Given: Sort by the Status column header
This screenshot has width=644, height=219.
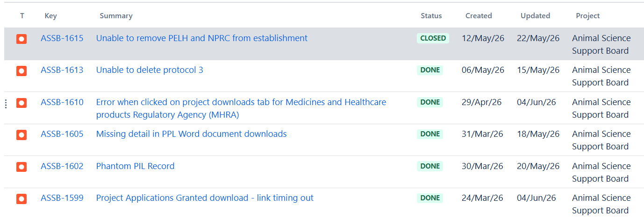Looking at the screenshot, I should click(431, 16).
